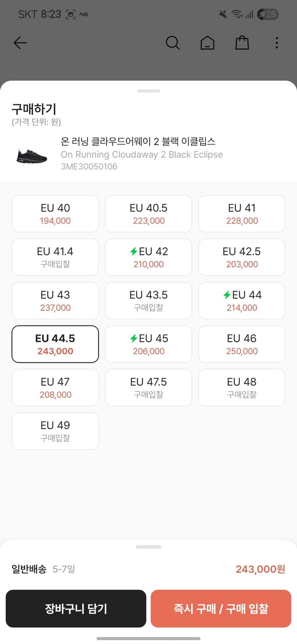The height and width of the screenshot is (644, 297).
Task: Open search with the magnifier icon
Action: [173, 43]
